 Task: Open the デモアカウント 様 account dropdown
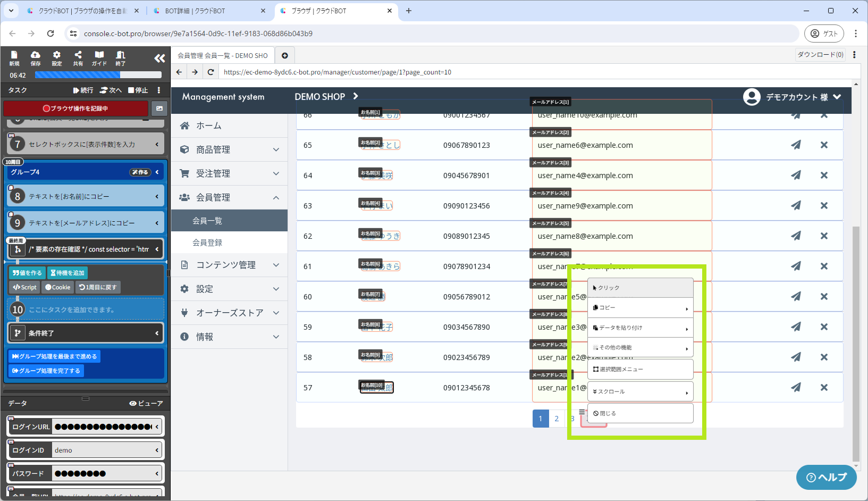792,97
